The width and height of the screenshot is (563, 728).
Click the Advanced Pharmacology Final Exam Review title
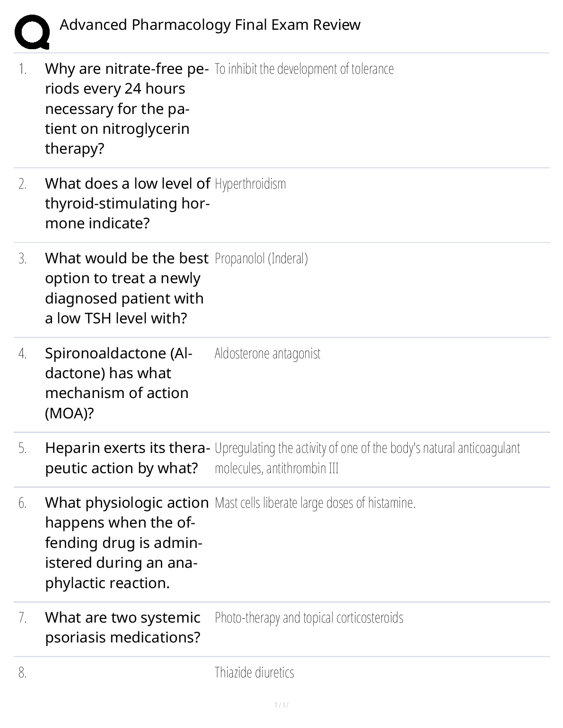210,25
